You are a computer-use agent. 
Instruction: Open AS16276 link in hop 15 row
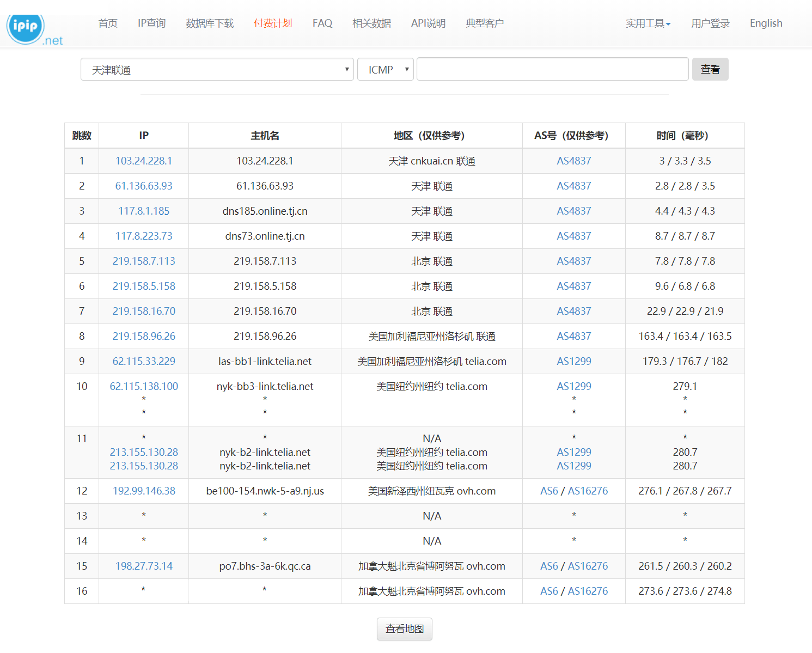tap(588, 566)
